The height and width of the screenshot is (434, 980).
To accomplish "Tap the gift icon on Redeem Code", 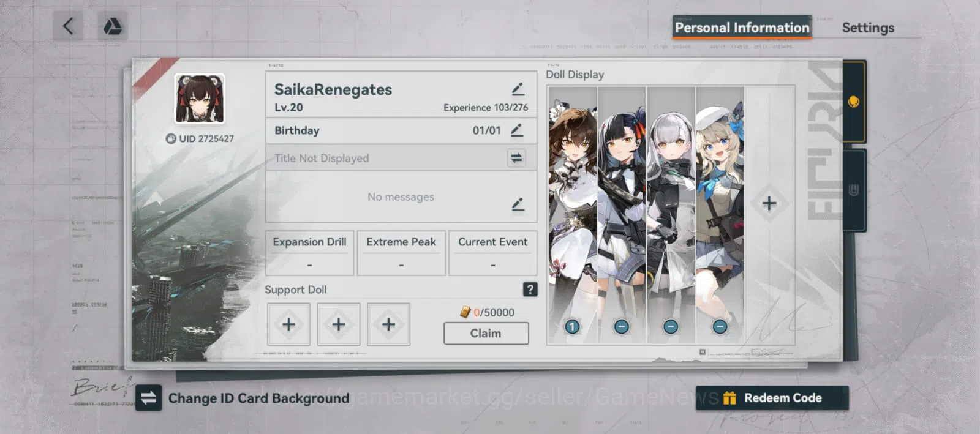I will coord(729,398).
